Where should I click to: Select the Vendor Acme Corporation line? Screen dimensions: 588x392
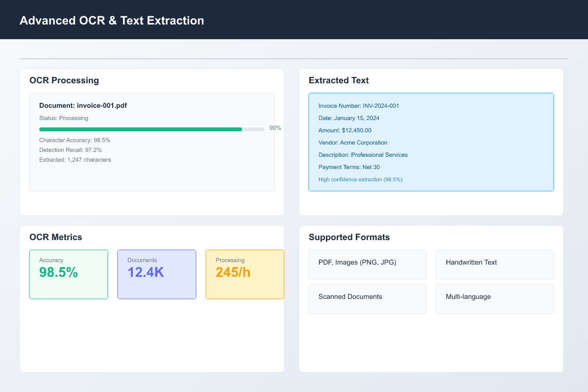353,142
